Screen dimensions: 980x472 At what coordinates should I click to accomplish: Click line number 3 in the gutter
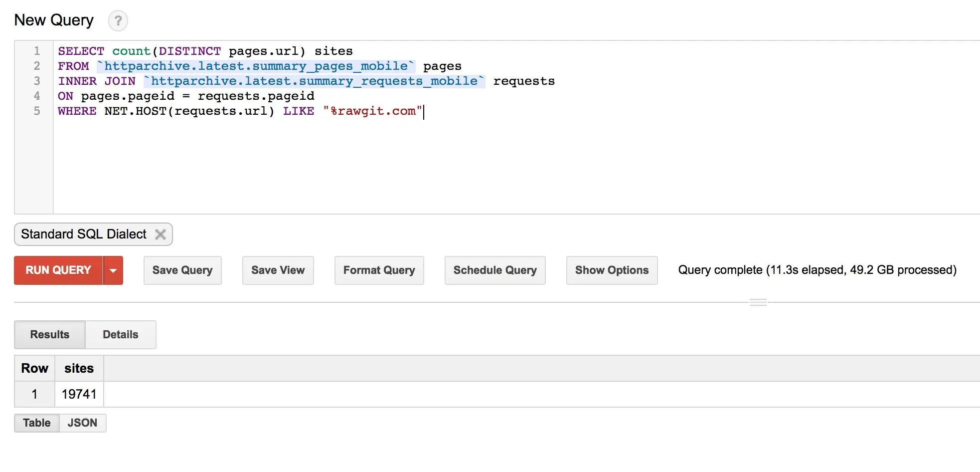pos(37,81)
